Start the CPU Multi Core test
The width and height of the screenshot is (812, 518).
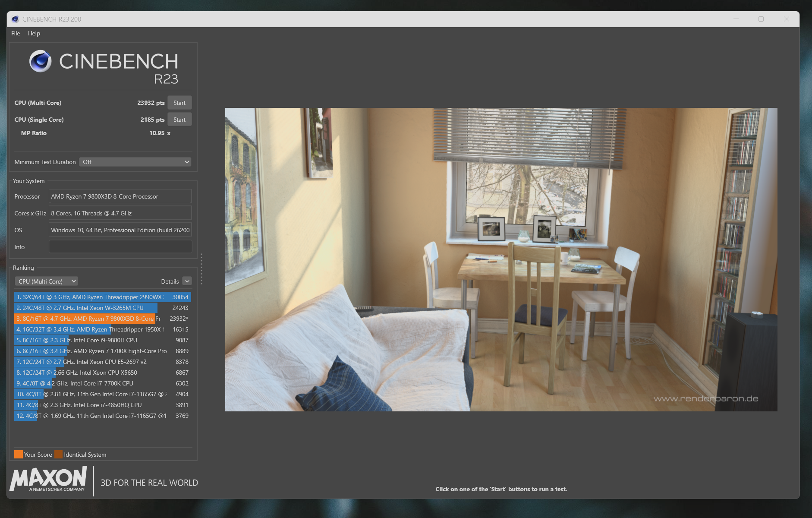point(179,103)
